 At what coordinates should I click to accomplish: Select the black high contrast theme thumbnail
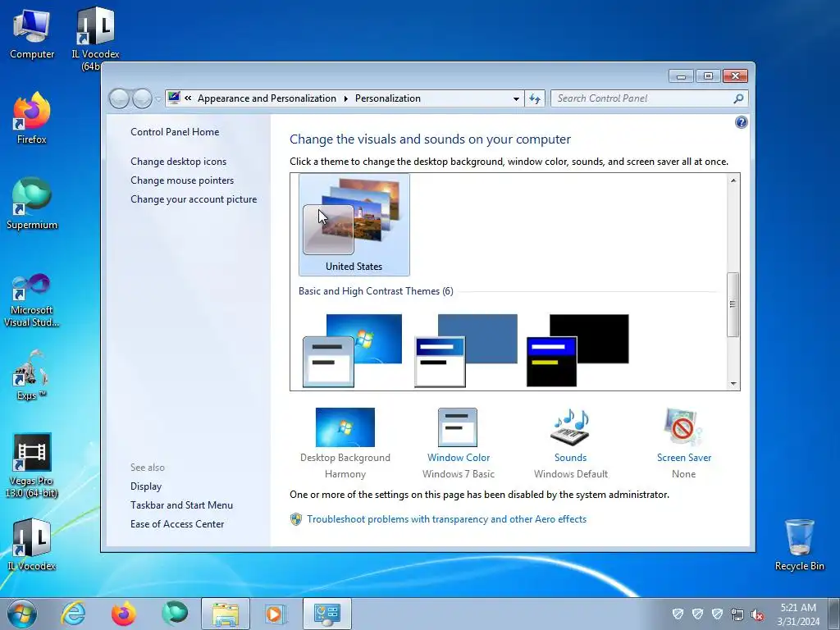pos(577,351)
